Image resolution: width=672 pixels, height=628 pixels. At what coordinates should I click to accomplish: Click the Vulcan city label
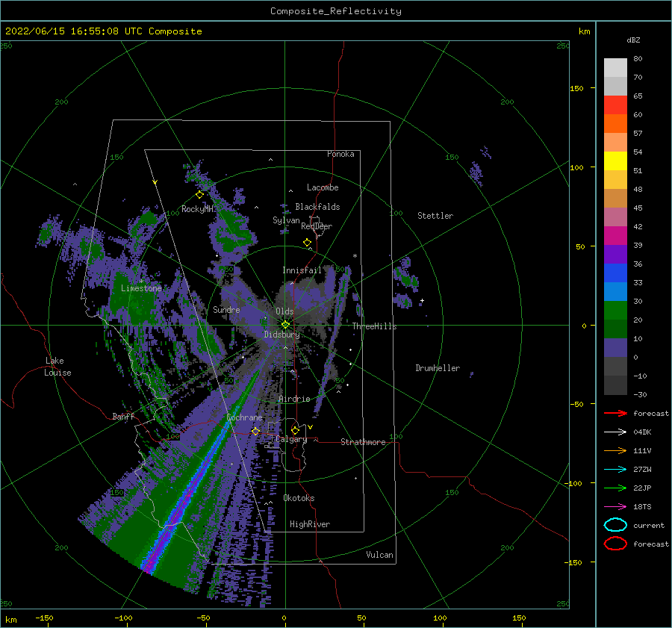[x=379, y=555]
